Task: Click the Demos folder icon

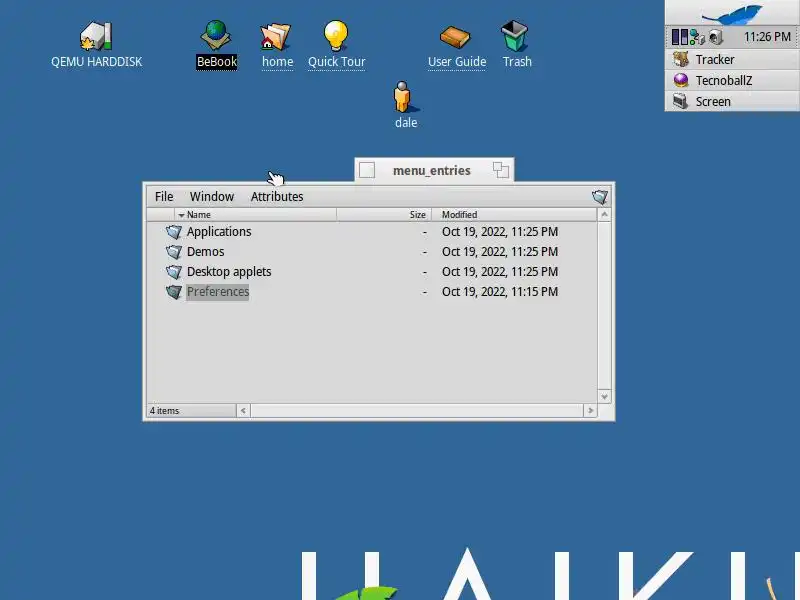Action: tap(174, 252)
